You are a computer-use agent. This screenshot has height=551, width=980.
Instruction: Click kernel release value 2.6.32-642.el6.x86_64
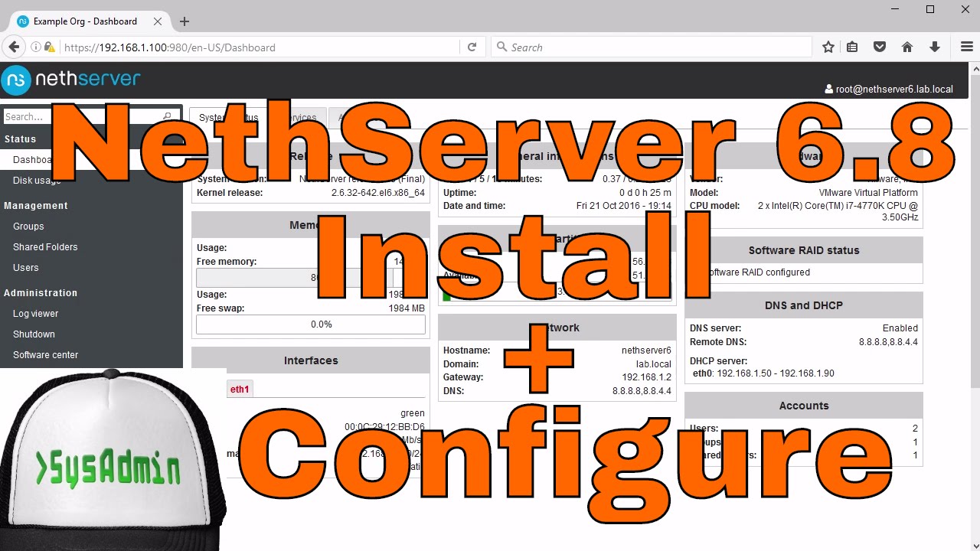tap(377, 193)
